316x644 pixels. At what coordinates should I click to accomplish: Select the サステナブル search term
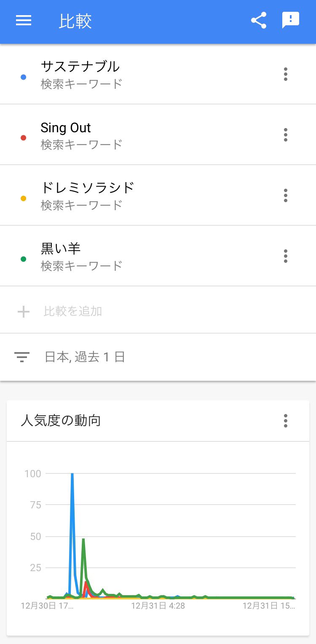[x=80, y=67]
